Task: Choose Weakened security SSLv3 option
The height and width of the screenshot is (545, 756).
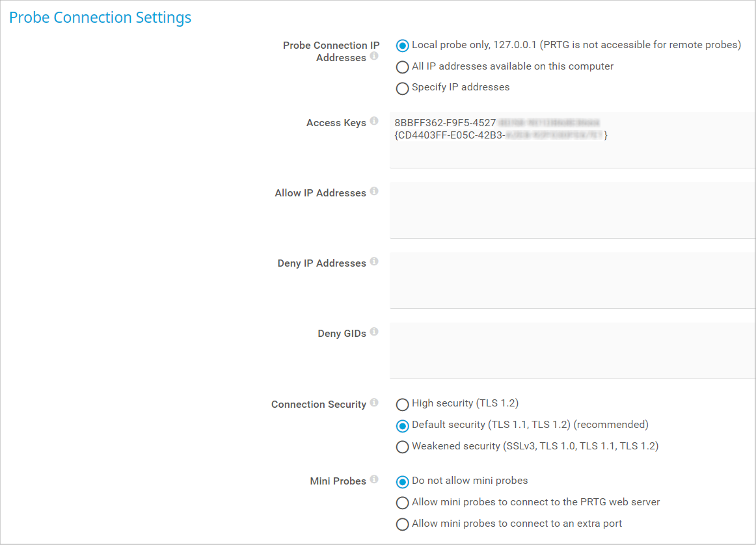Action: (403, 447)
